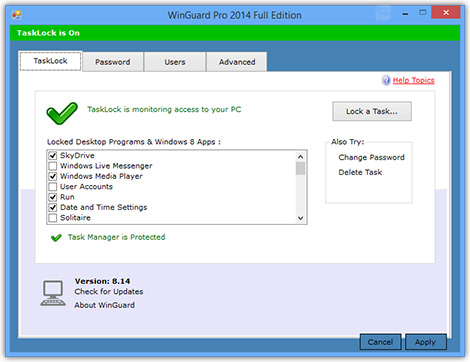The width and height of the screenshot is (470, 362).
Task: Tick the User Accounts checkbox
Action: tap(53, 186)
